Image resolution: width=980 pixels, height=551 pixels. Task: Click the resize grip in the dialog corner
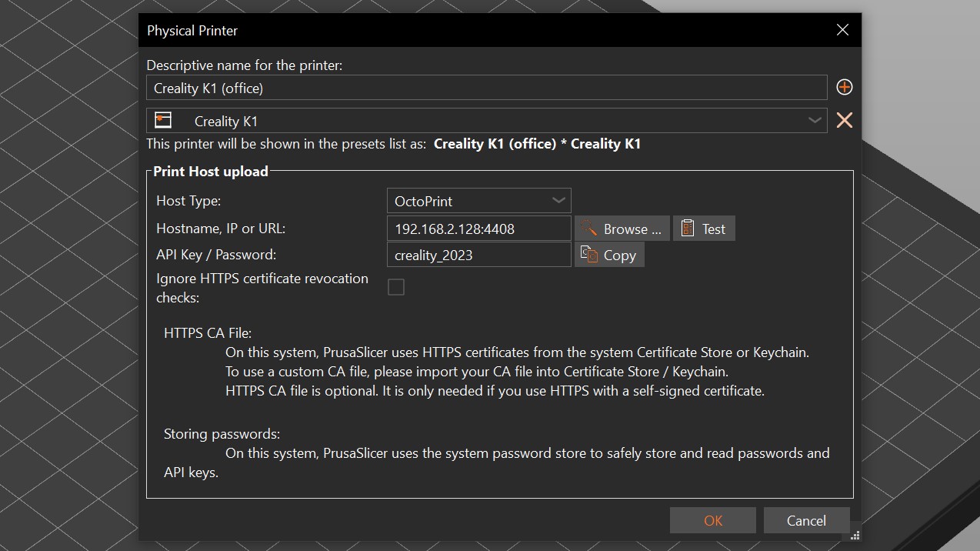pos(855,534)
